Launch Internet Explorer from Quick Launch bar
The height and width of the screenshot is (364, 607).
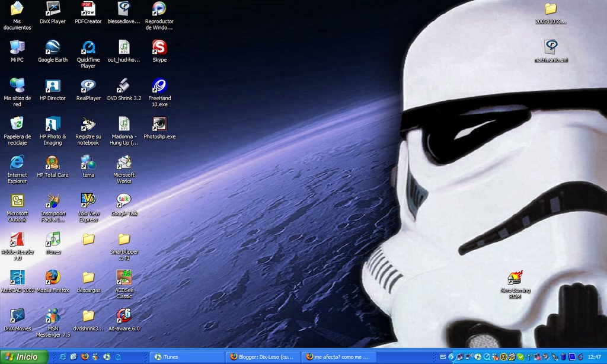[x=62, y=357]
